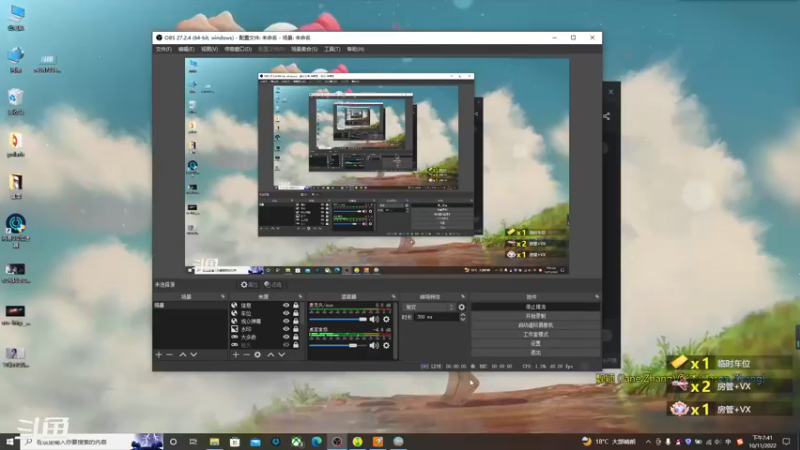Remove the selected source with minus icon
This screenshot has width=800, height=450.
click(246, 355)
